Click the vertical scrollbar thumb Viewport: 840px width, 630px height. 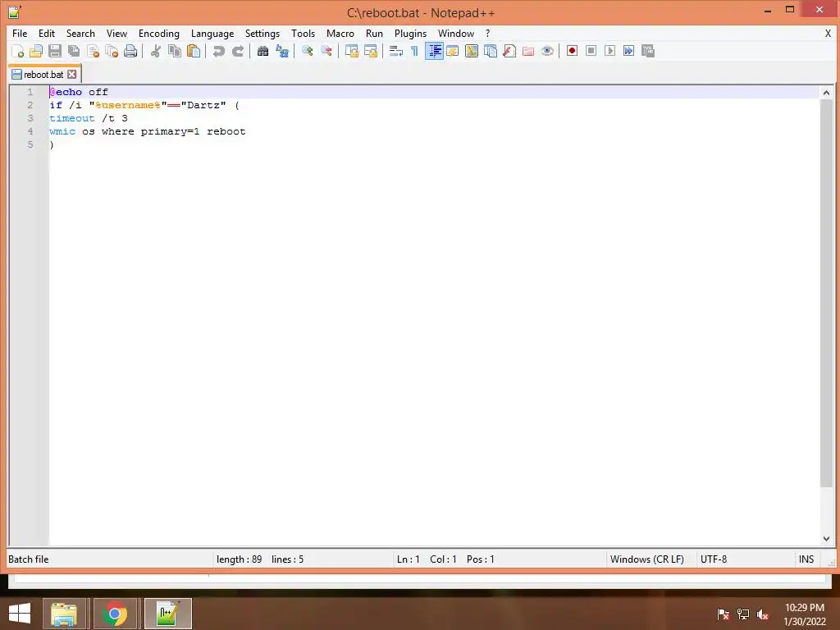coord(826,293)
